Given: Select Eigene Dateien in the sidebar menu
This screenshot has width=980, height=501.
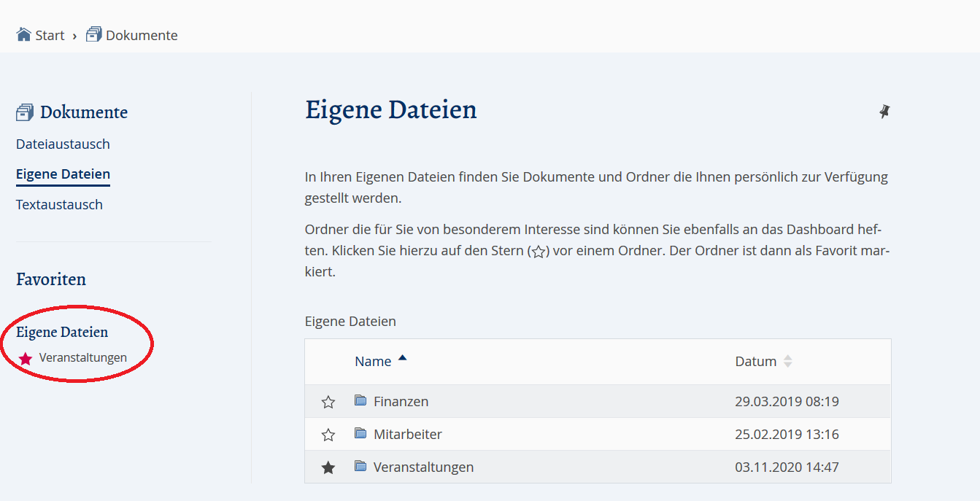Looking at the screenshot, I should click(x=63, y=174).
